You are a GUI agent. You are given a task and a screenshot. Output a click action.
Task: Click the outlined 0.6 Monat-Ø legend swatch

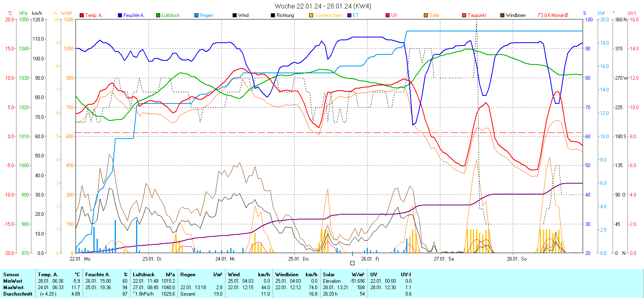tap(541, 15)
